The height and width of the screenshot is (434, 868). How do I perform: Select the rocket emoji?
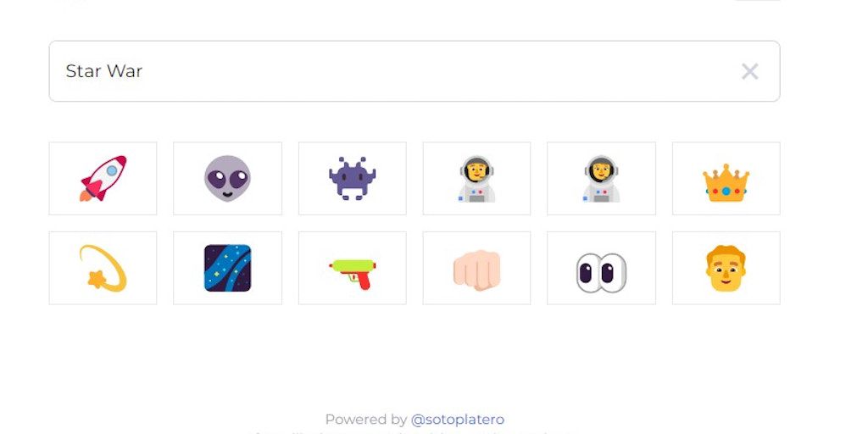point(103,178)
